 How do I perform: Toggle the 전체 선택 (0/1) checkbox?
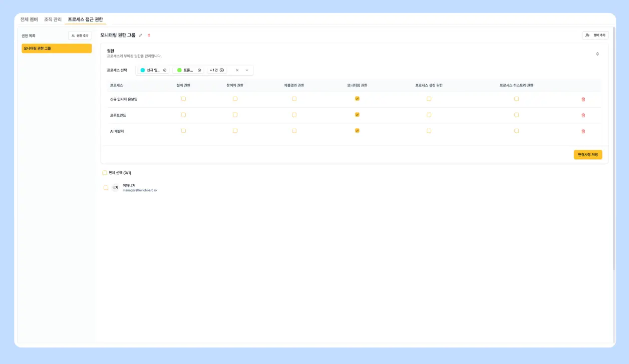click(x=105, y=173)
